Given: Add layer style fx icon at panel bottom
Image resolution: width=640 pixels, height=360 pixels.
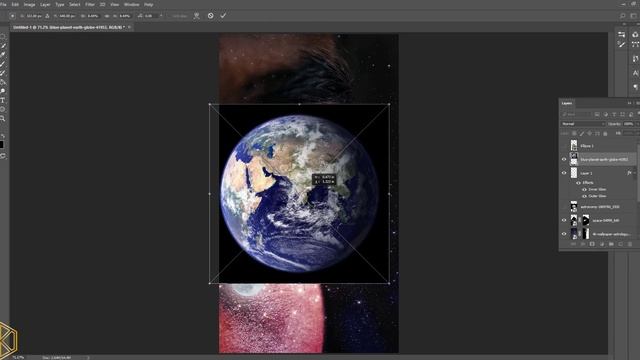Looking at the screenshot, I should click(582, 244).
